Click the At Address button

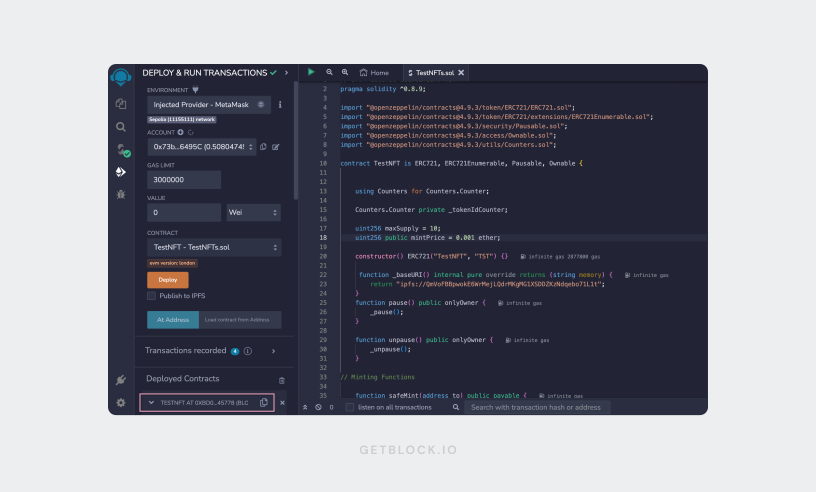point(173,320)
